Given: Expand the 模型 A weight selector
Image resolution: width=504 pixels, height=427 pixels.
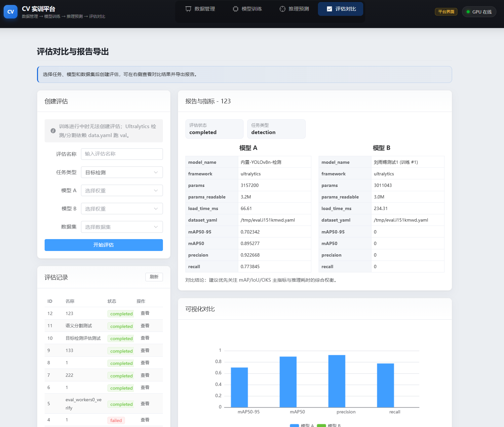Looking at the screenshot, I should pos(122,191).
